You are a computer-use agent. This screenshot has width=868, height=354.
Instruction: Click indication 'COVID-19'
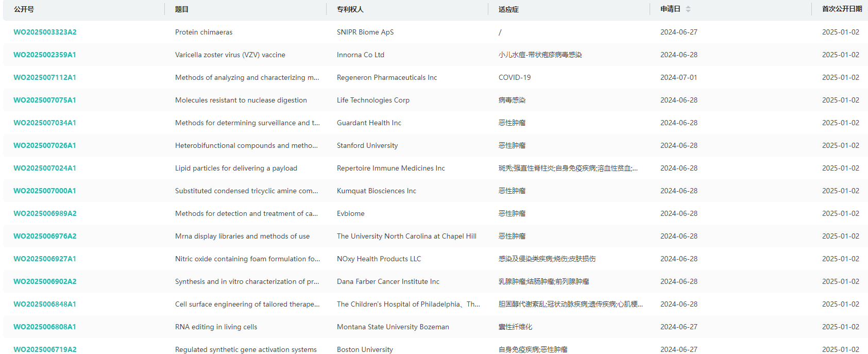(515, 77)
